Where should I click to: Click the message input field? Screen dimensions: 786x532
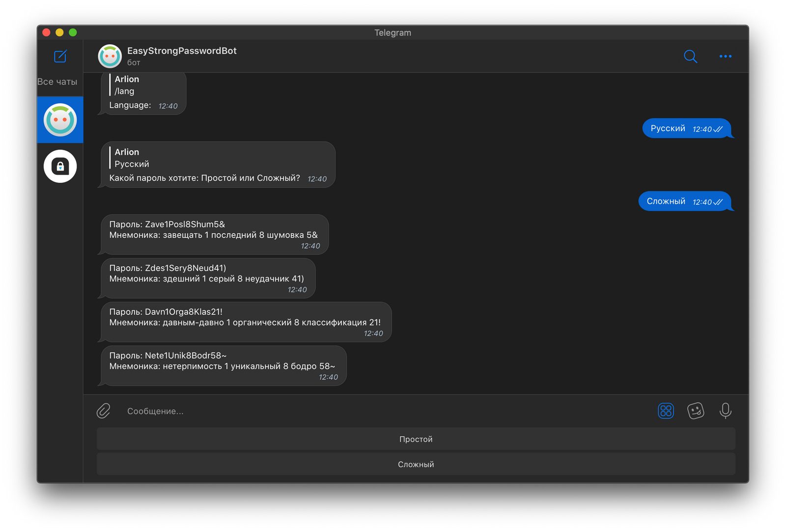tap(383, 411)
